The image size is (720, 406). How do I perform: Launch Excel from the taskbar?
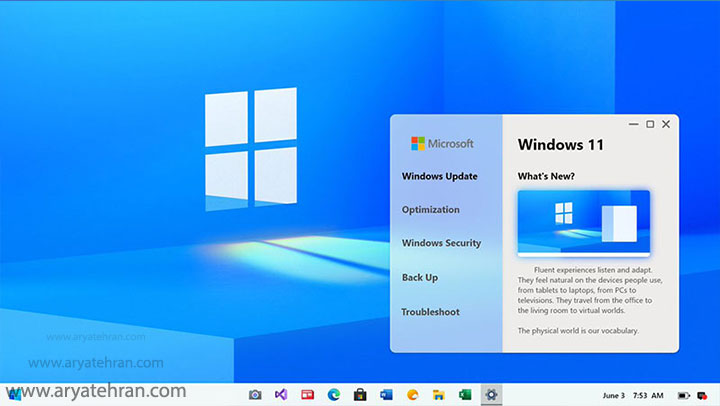click(x=465, y=395)
